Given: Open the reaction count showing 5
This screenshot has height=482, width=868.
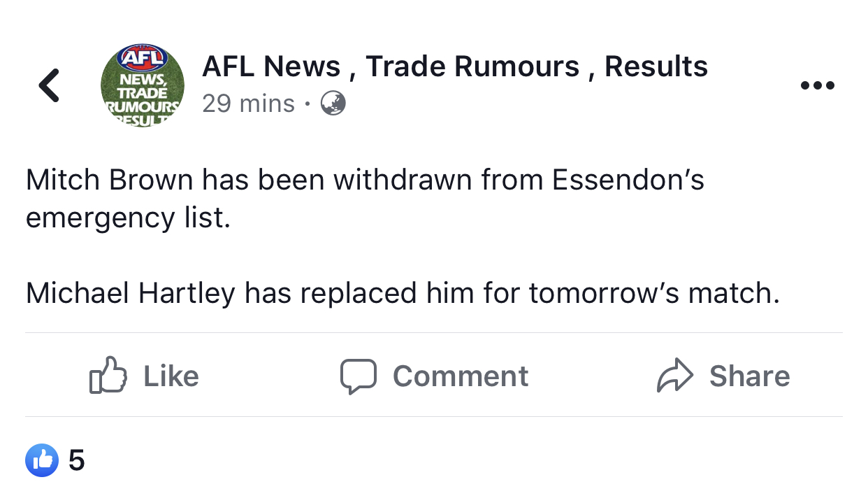Looking at the screenshot, I should [x=77, y=460].
